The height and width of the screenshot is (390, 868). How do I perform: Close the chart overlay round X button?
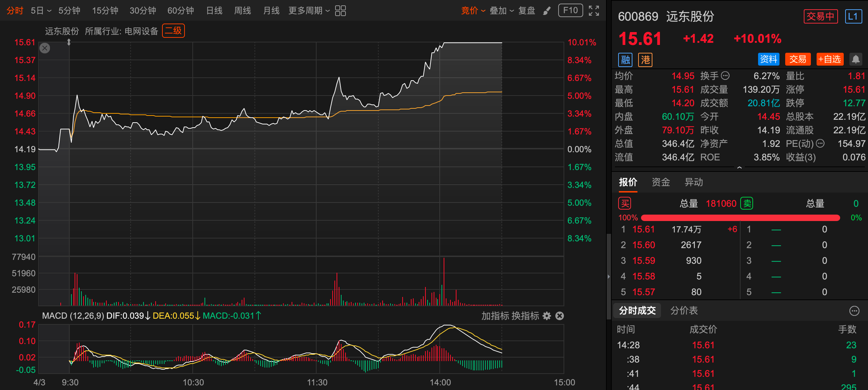(45, 48)
